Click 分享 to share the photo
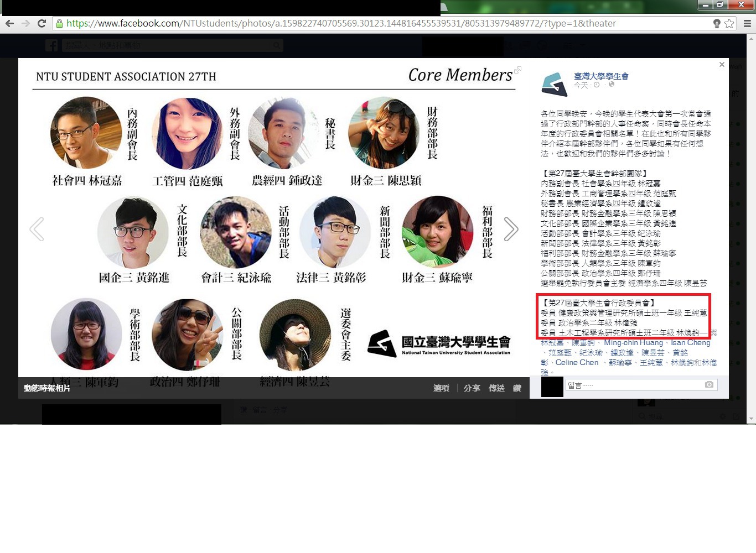 (x=472, y=388)
